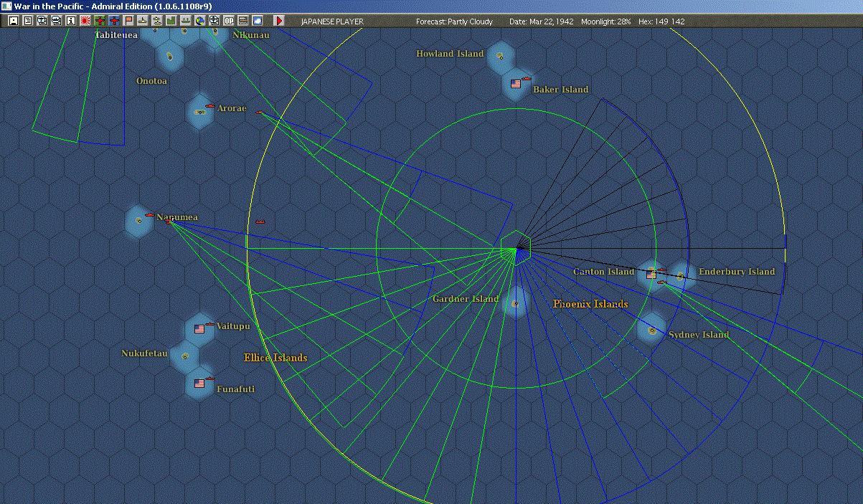
Task: Select the Sydney Island base hex
Action: click(x=651, y=331)
